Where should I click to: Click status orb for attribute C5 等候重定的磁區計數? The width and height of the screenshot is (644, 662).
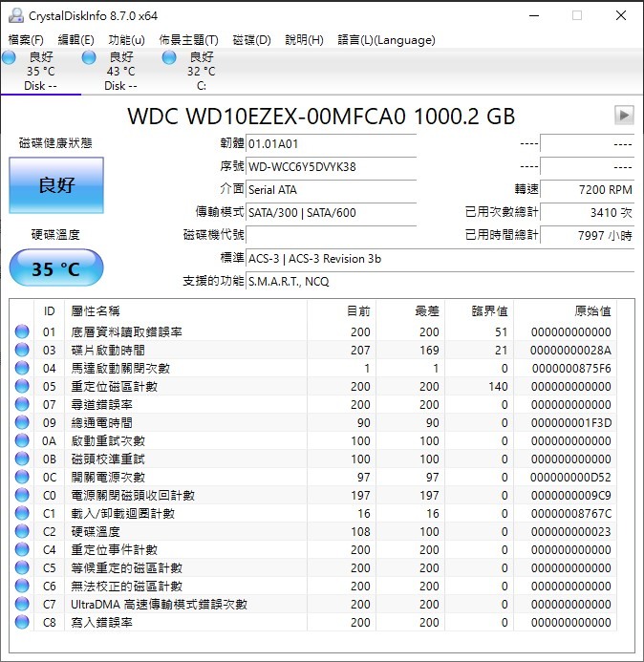pos(22,567)
